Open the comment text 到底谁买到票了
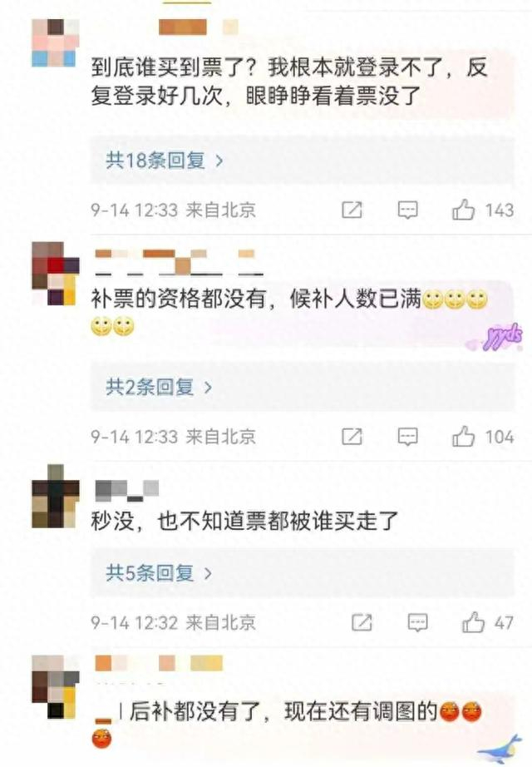 173,67
